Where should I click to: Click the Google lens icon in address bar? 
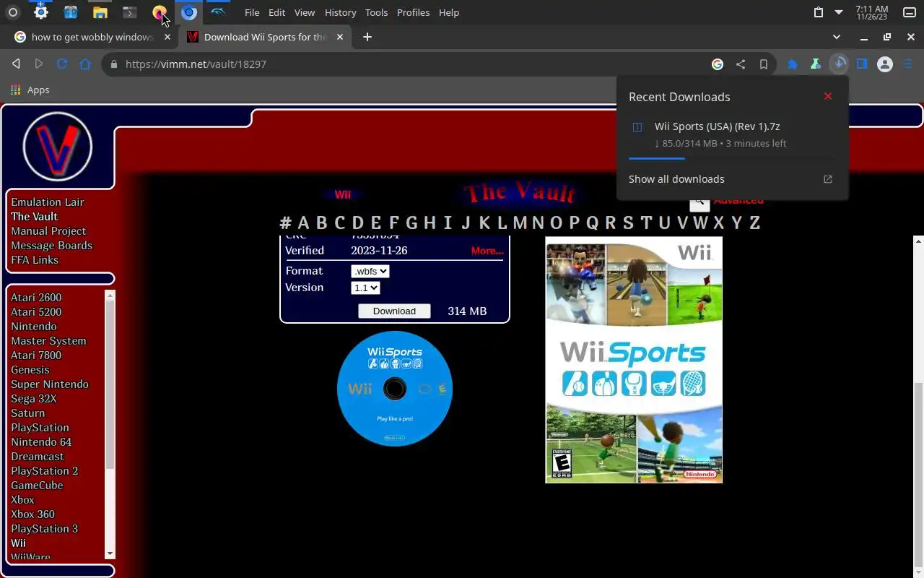click(718, 64)
